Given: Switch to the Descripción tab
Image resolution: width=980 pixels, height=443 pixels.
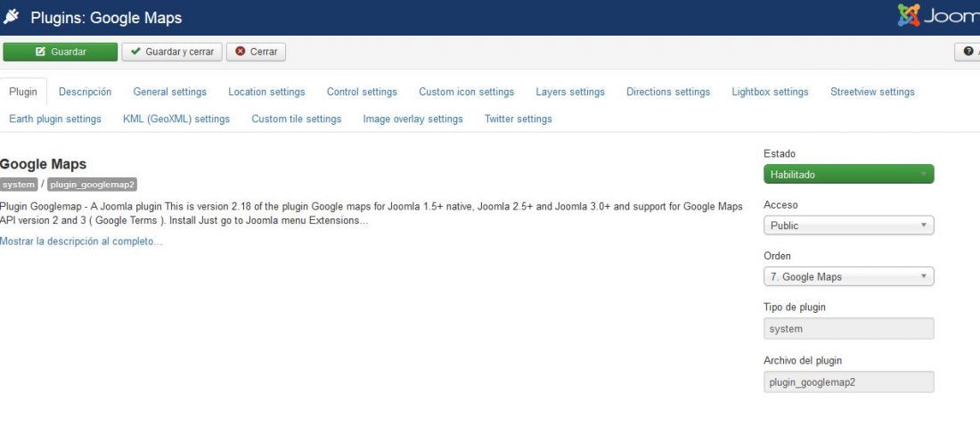Looking at the screenshot, I should [x=85, y=92].
